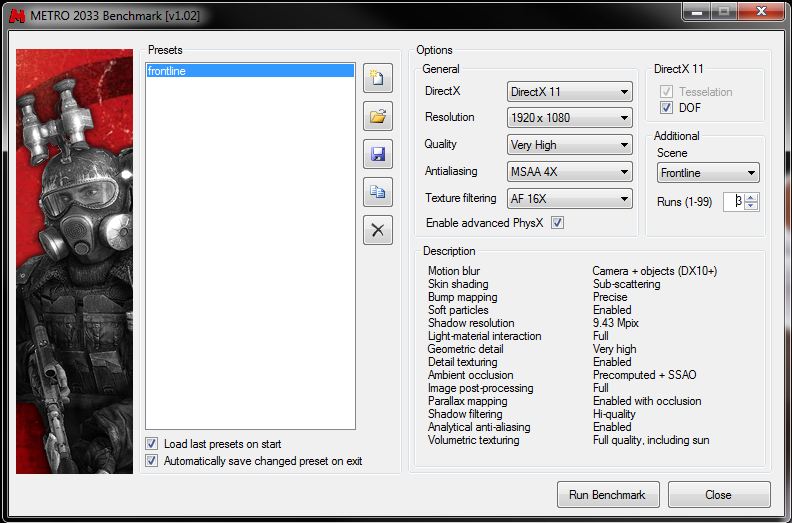792x523 pixels.
Task: Click Run Benchmark button
Action: point(608,495)
